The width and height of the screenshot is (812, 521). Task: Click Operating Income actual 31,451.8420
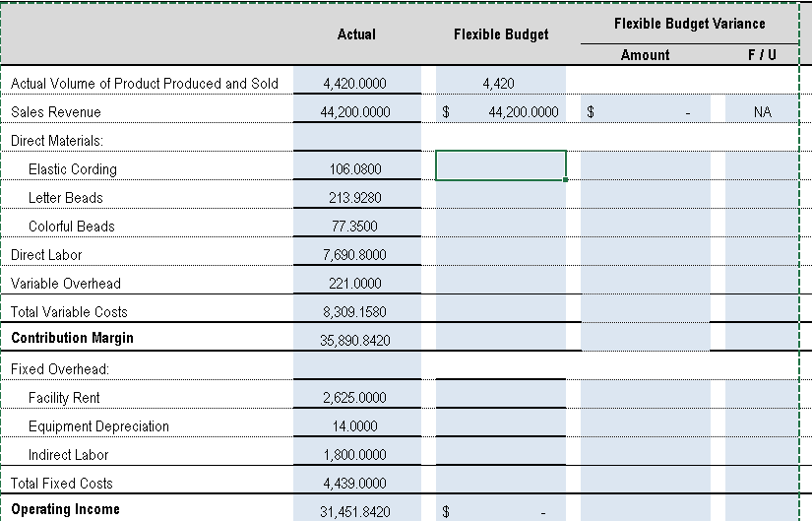(x=355, y=512)
